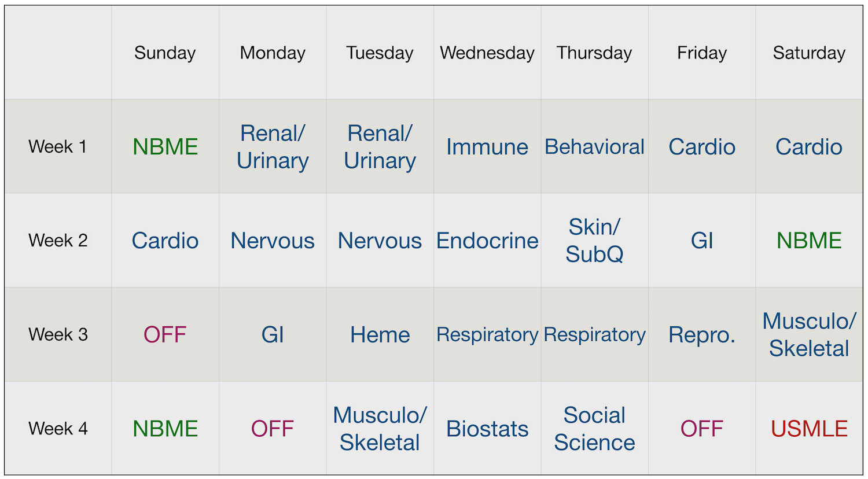Select the Wednesday column header

pos(487,53)
